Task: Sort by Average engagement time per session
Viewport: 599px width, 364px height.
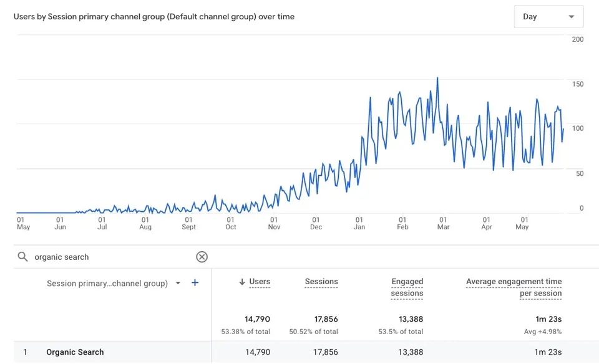Action: [514, 287]
